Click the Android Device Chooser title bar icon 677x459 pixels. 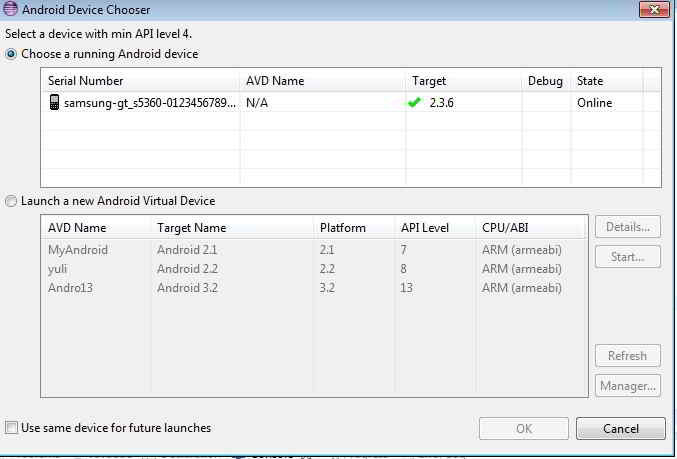pyautogui.click(x=11, y=11)
